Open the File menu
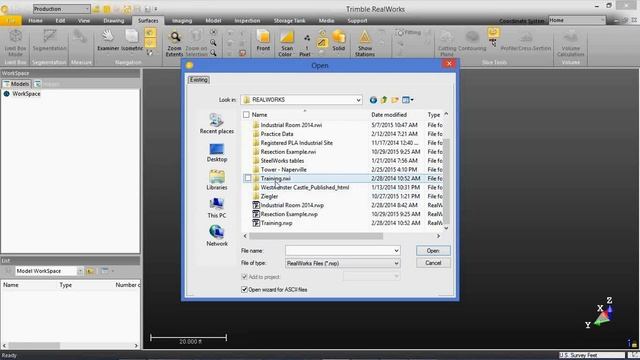 click(x=11, y=20)
